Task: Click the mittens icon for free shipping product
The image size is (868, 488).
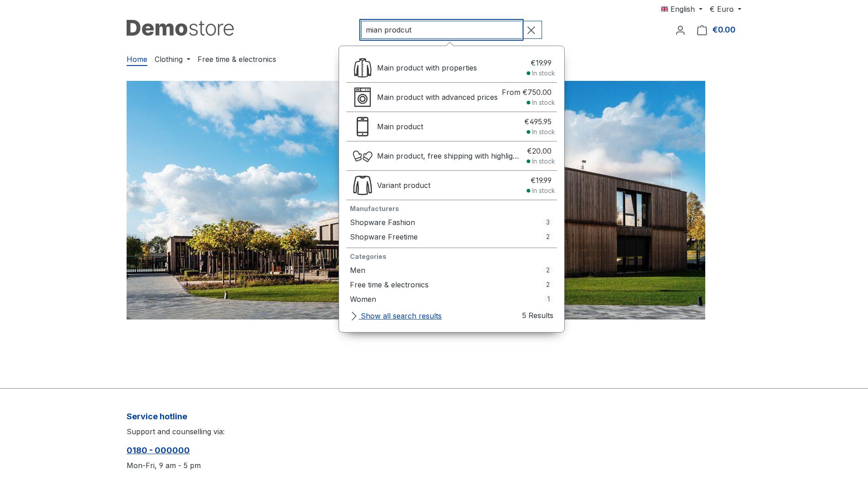Action: pos(363,156)
